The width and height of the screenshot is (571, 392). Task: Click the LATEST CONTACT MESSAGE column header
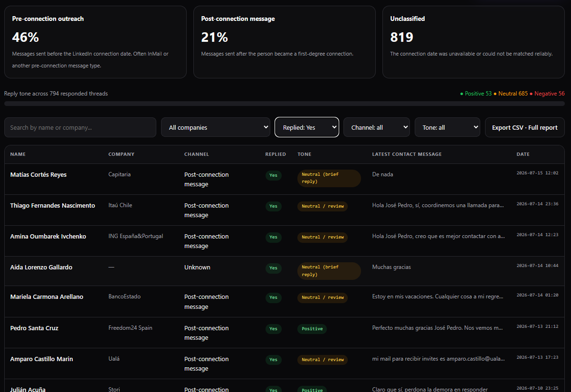pyautogui.click(x=407, y=154)
